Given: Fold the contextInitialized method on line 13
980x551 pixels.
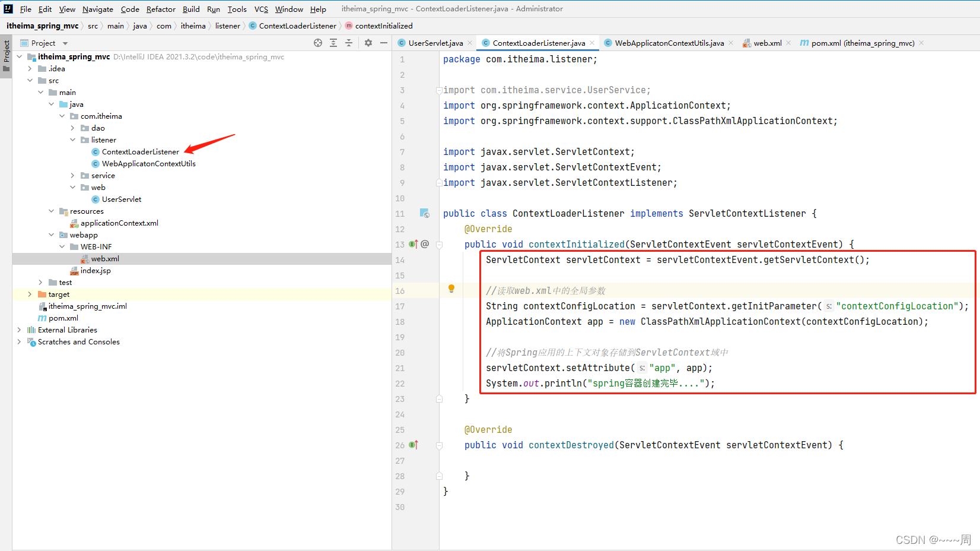Looking at the screenshot, I should 439,245.
